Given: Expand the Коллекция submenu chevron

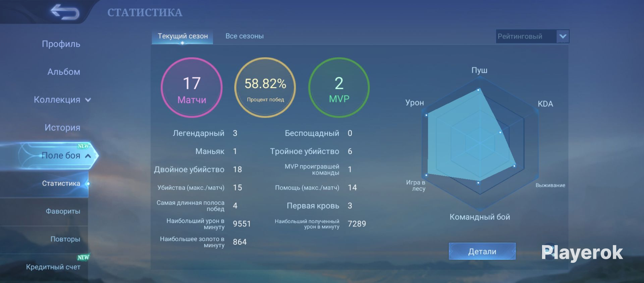Looking at the screenshot, I should [x=88, y=100].
